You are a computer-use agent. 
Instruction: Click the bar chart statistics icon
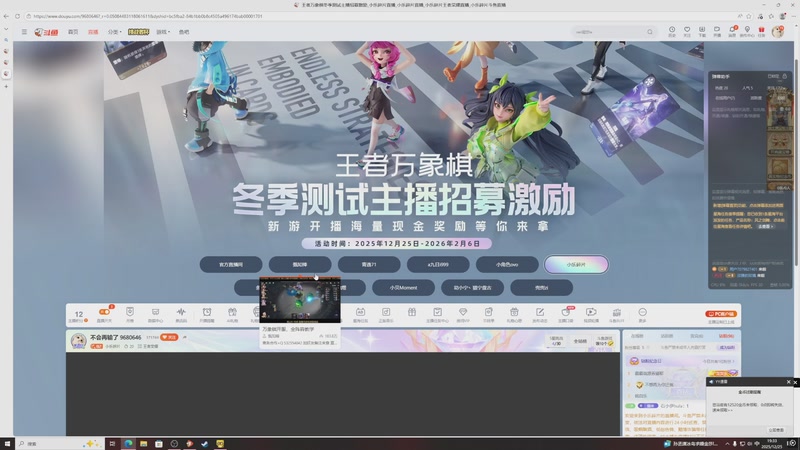(616, 314)
